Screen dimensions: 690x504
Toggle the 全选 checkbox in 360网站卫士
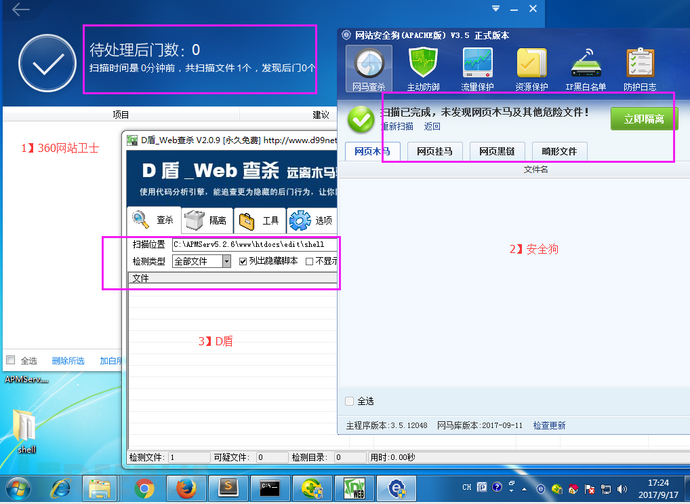(11, 360)
